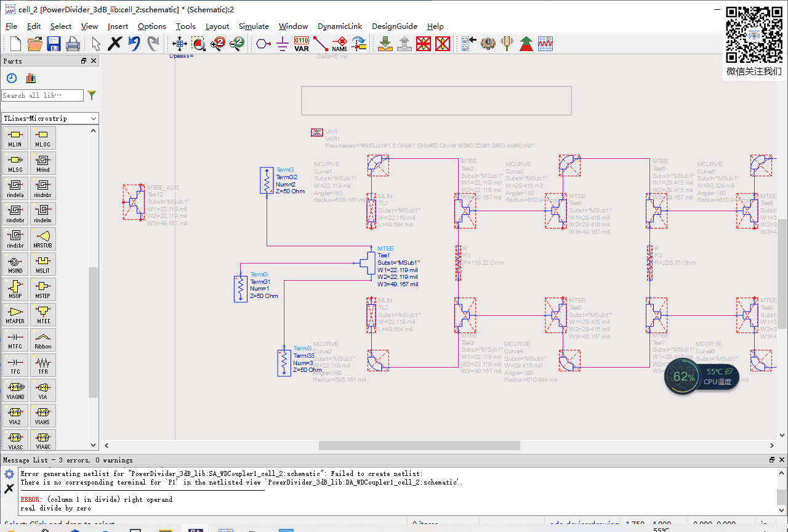Insert a ground symbol from toolbar
Image resolution: width=788 pixels, height=532 pixels.
tap(283, 44)
